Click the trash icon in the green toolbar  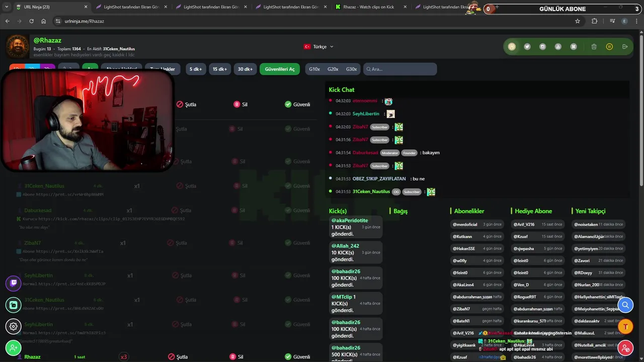594,47
